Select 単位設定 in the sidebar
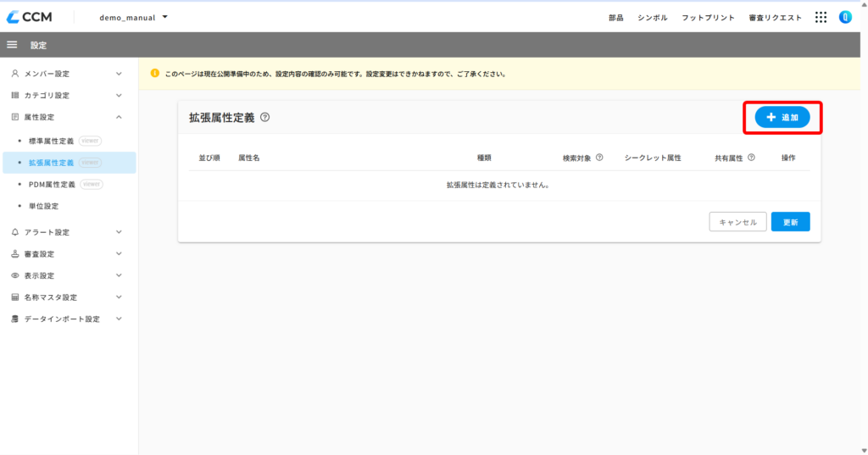 69,206
